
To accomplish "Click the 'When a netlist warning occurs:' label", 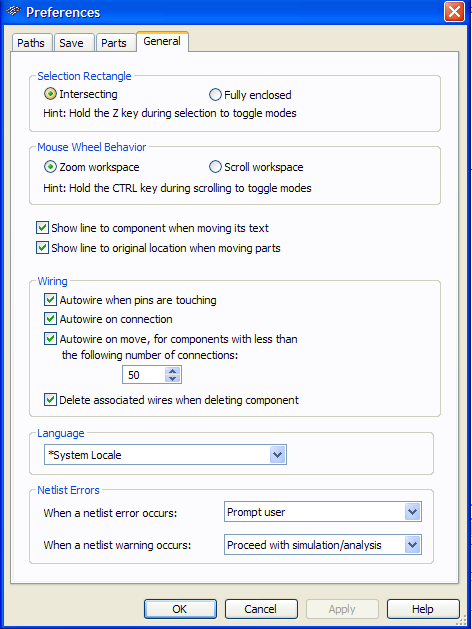I will pyautogui.click(x=117, y=545).
